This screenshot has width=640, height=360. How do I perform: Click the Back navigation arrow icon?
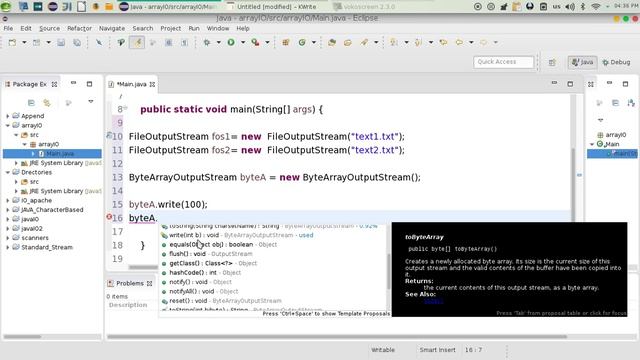click(459, 42)
